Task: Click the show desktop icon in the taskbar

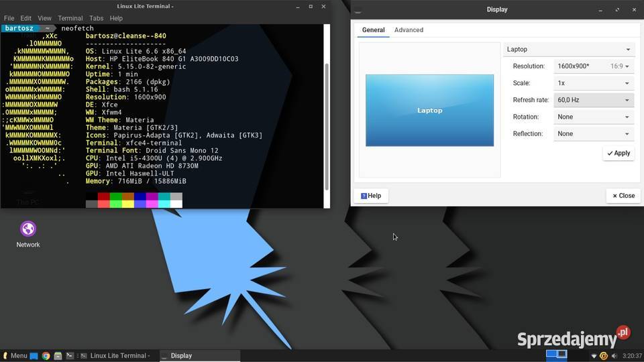Action: point(34,356)
